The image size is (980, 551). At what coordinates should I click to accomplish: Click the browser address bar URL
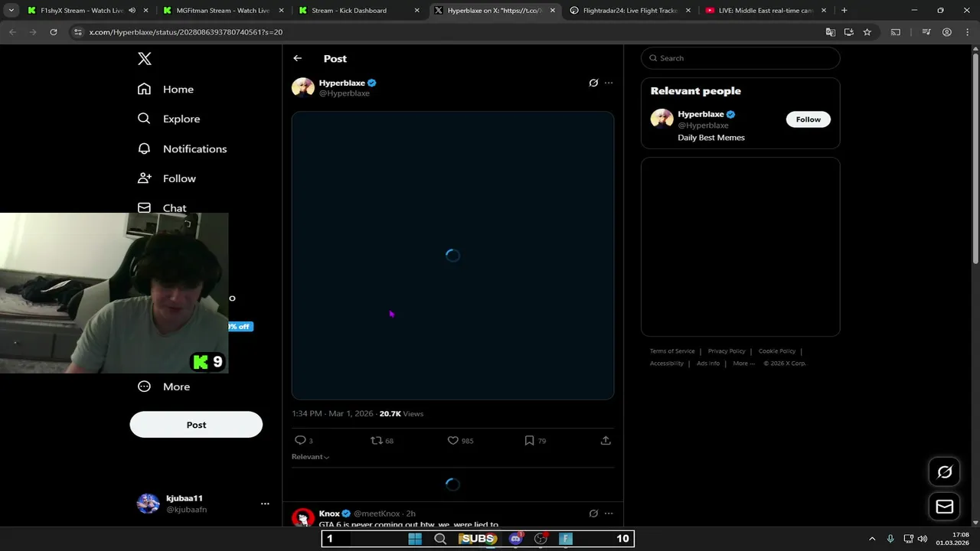coord(186,32)
